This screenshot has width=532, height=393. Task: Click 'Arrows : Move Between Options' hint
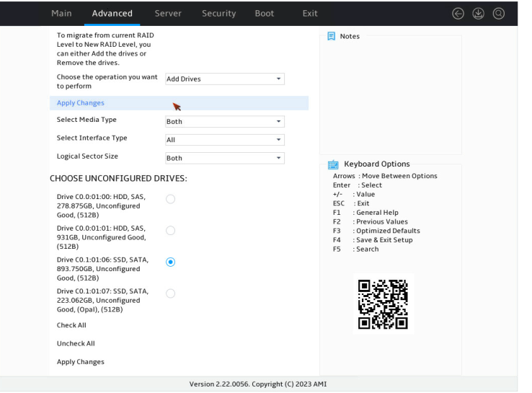click(x=385, y=176)
